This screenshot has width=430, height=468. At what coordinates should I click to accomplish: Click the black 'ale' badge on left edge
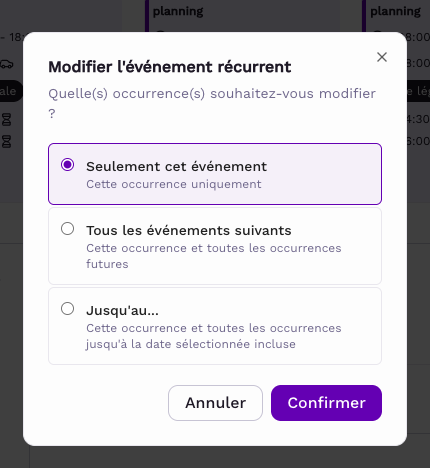coord(10,91)
